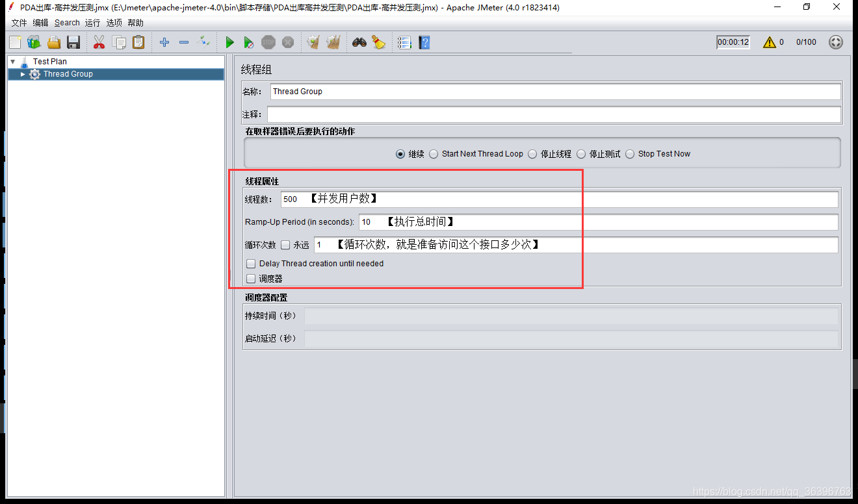The image size is (858, 504).
Task: Open the 编辑 menu
Action: click(40, 23)
